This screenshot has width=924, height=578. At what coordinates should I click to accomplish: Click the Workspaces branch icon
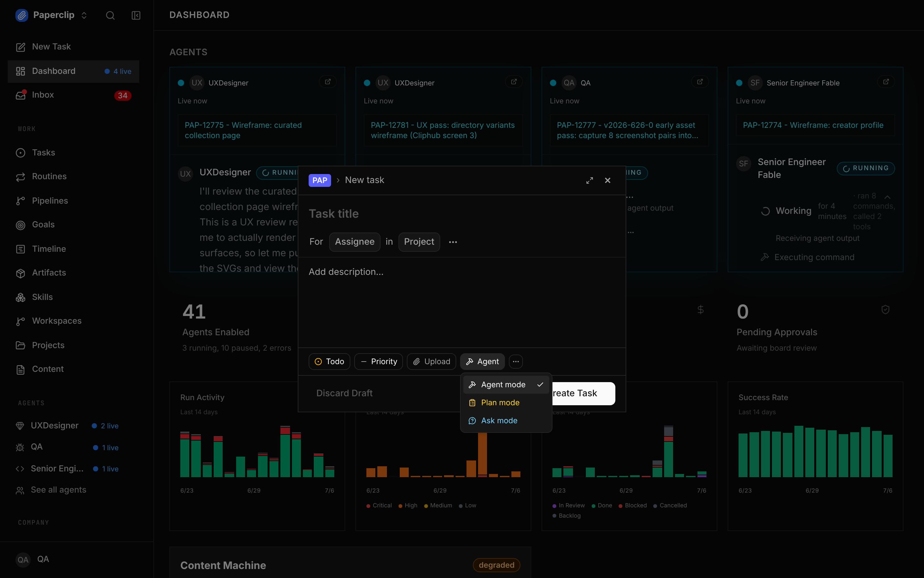click(21, 321)
